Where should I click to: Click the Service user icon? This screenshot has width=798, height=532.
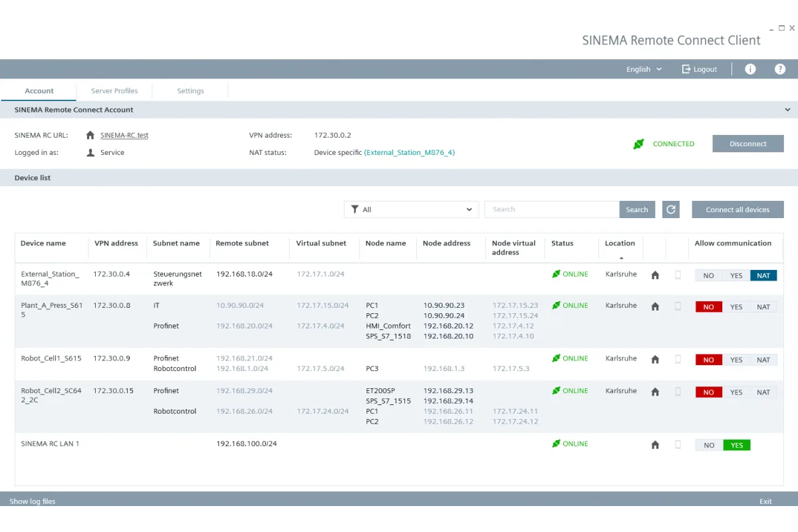tap(90, 152)
